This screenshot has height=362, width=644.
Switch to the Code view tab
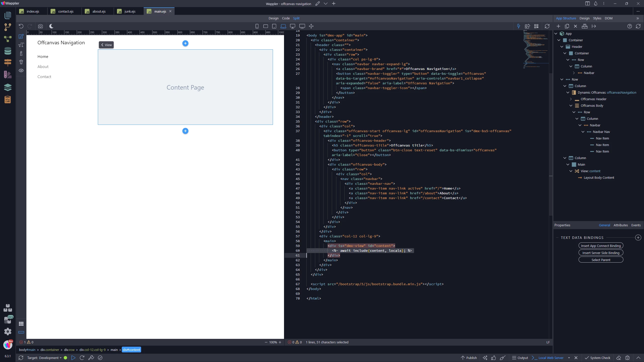pos(286,18)
